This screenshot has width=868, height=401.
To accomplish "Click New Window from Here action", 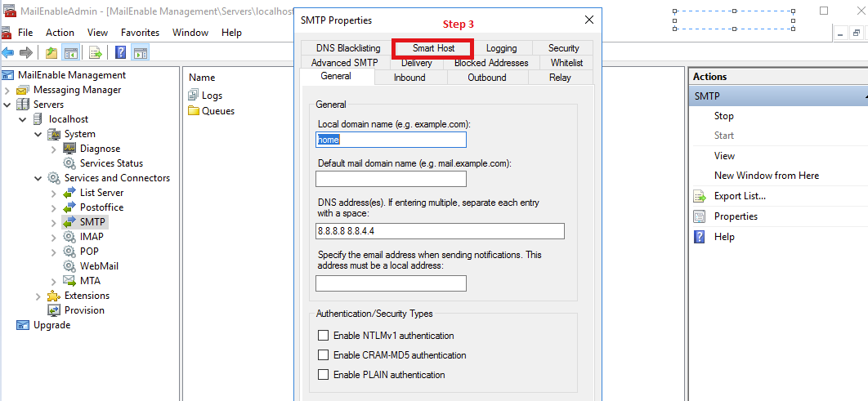I will pos(767,176).
